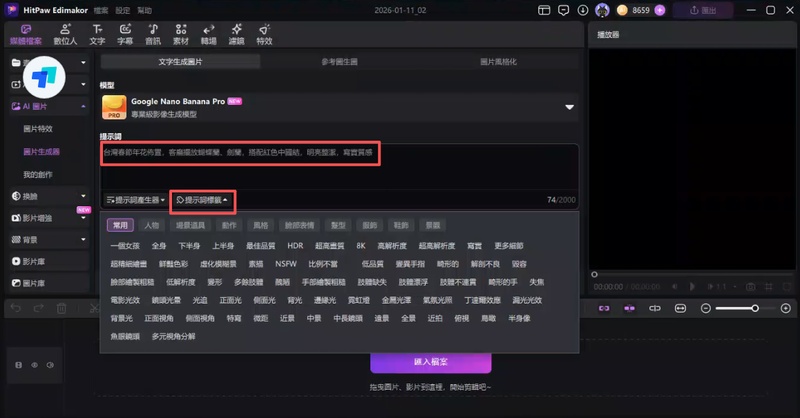
Task: Click the 匯入檔案 import button
Action: pyautogui.click(x=431, y=362)
